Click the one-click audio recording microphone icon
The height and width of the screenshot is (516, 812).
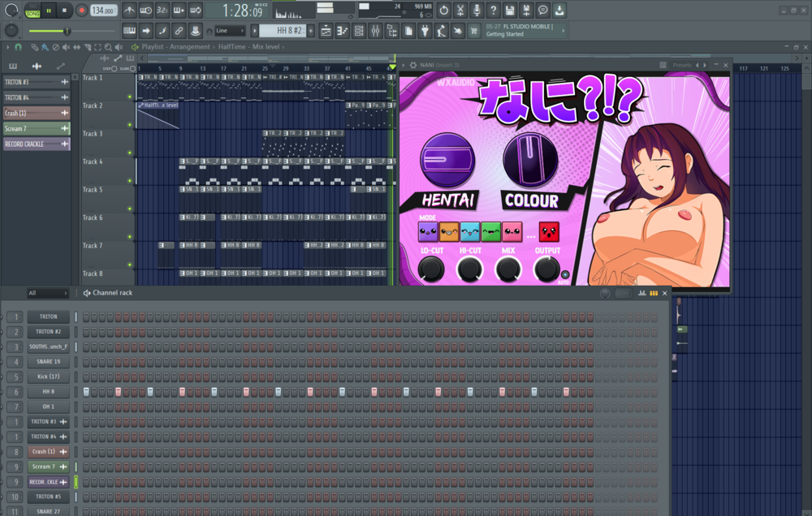pyautogui.click(x=477, y=10)
